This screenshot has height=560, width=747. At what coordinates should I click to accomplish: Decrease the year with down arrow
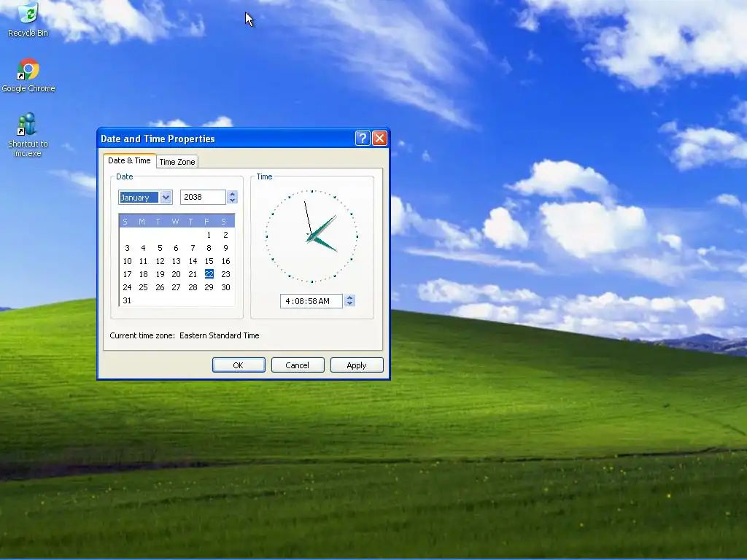coord(232,201)
